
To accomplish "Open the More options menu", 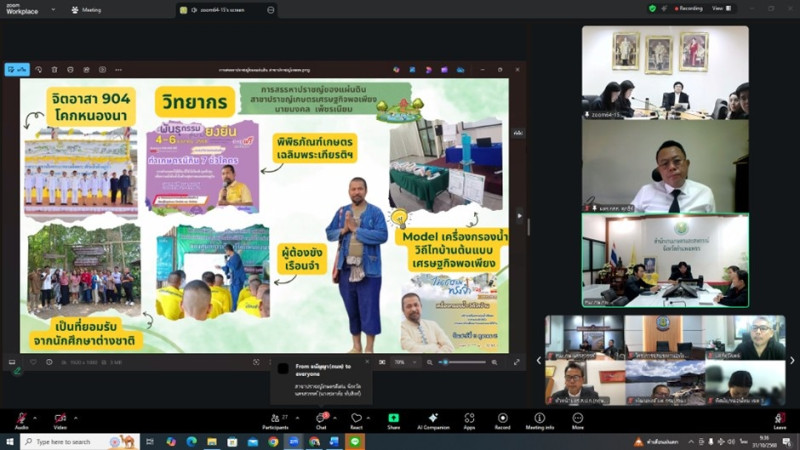I will click(x=577, y=419).
